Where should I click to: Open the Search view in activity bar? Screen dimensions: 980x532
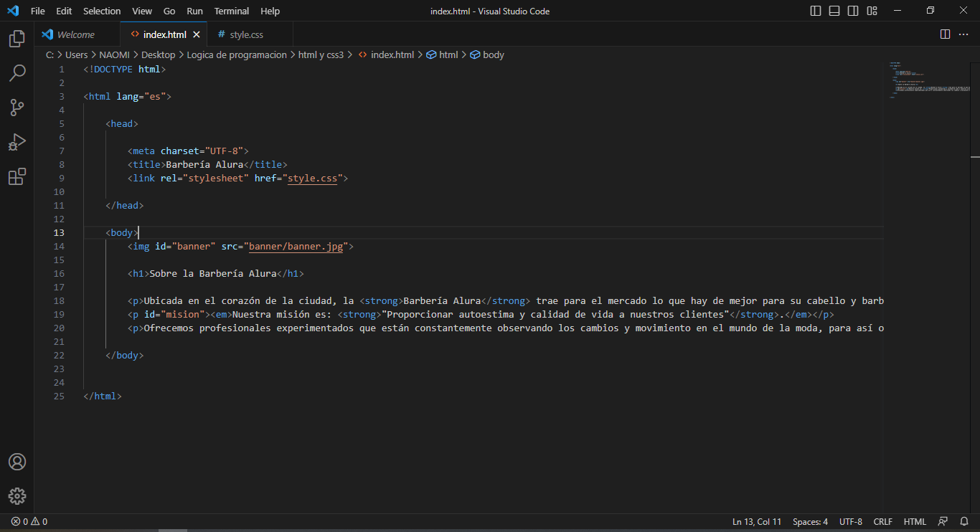pos(17,73)
